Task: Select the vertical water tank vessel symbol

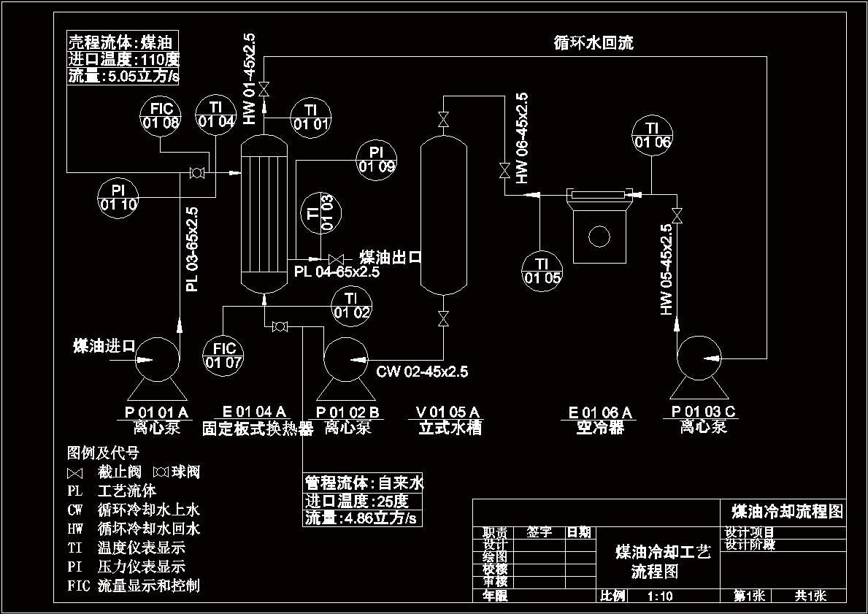Action: [x=443, y=215]
